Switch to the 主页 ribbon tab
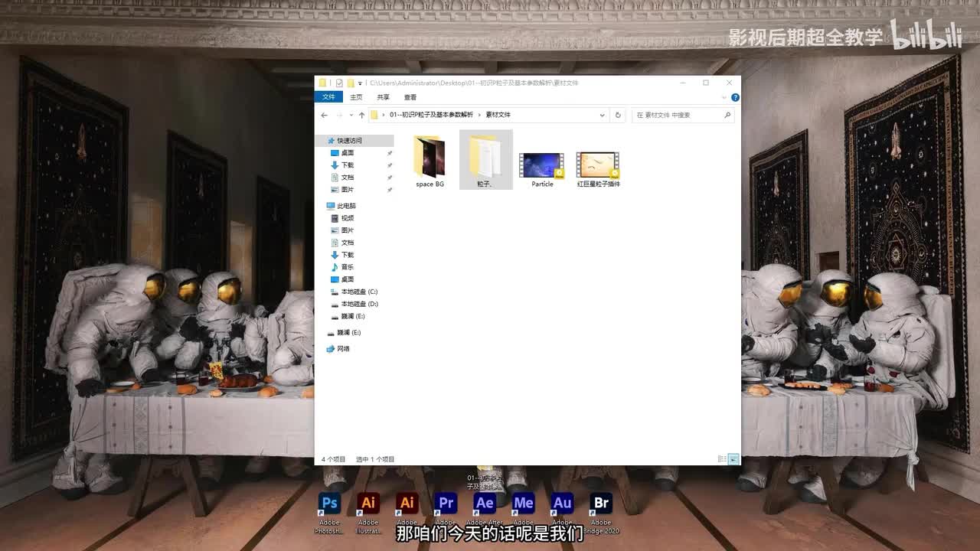The image size is (980, 551). pos(356,97)
